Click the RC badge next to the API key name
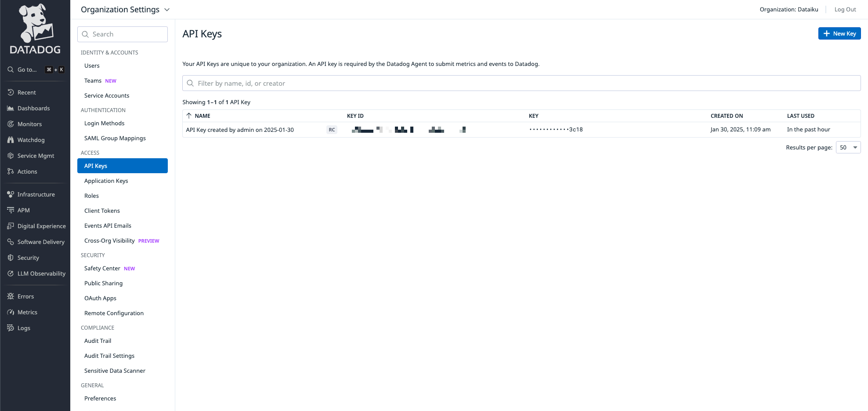 coord(332,130)
